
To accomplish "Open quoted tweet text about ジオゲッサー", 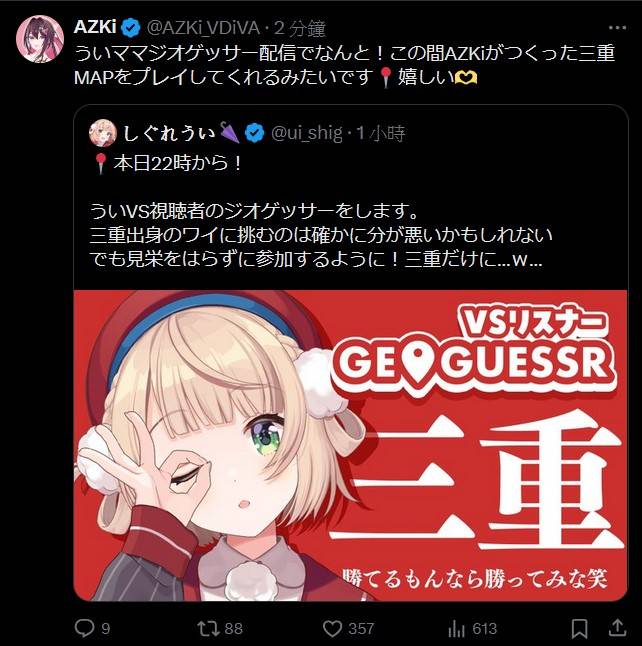I will pos(321,235).
